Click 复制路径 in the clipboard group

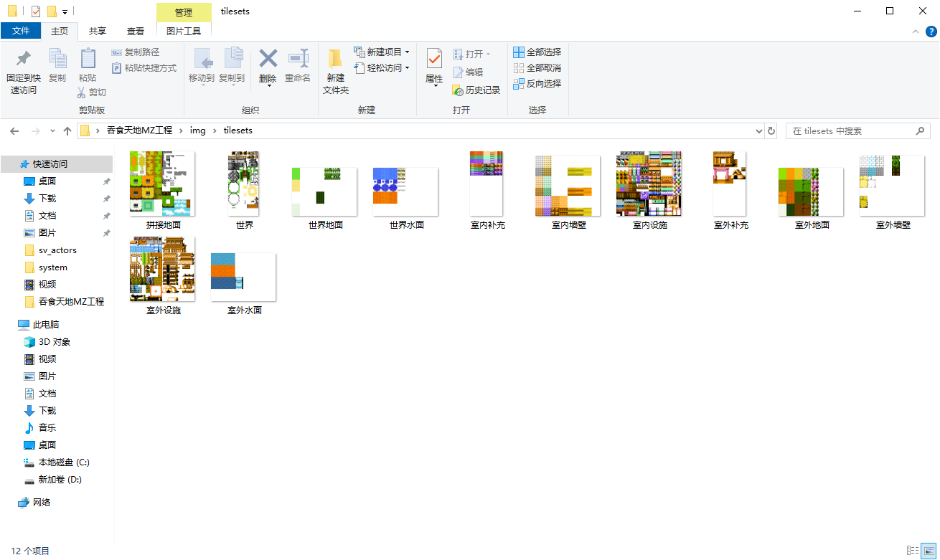click(136, 52)
